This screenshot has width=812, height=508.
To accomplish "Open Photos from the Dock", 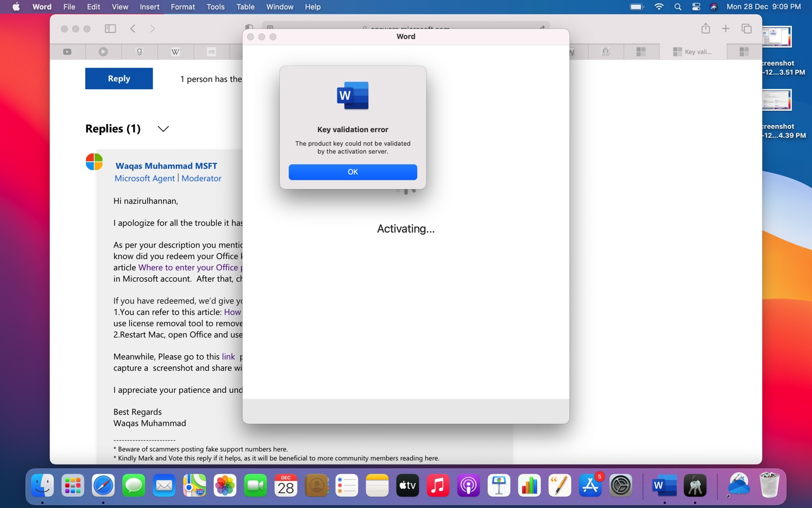I will (225, 485).
